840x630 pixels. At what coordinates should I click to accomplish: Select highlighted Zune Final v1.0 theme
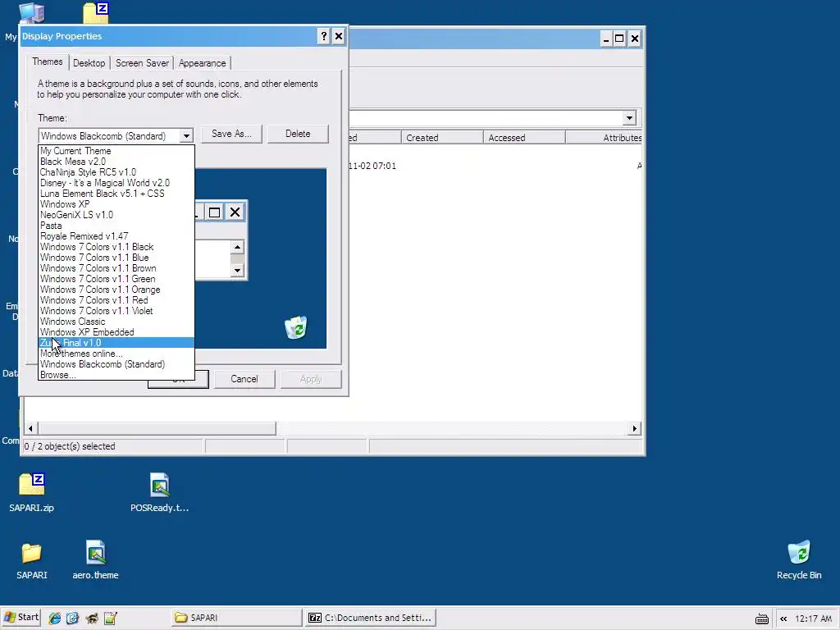(x=116, y=343)
